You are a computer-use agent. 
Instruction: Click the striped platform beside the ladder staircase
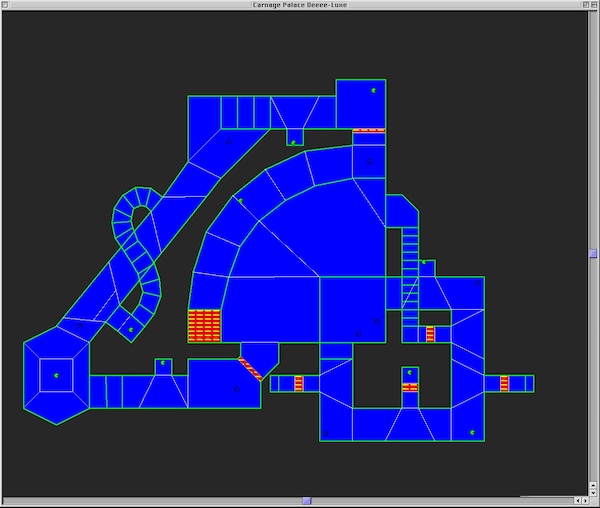tap(430, 334)
